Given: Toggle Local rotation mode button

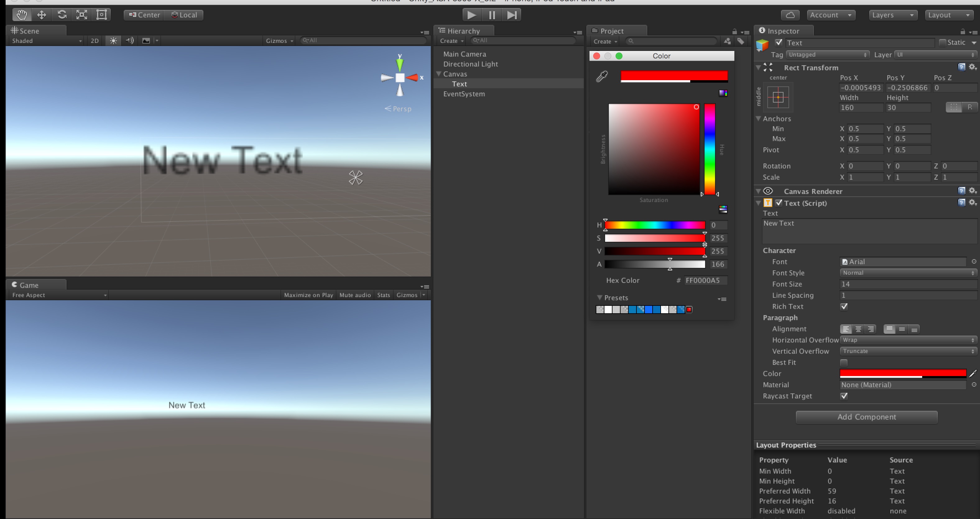Looking at the screenshot, I should click(x=184, y=15).
